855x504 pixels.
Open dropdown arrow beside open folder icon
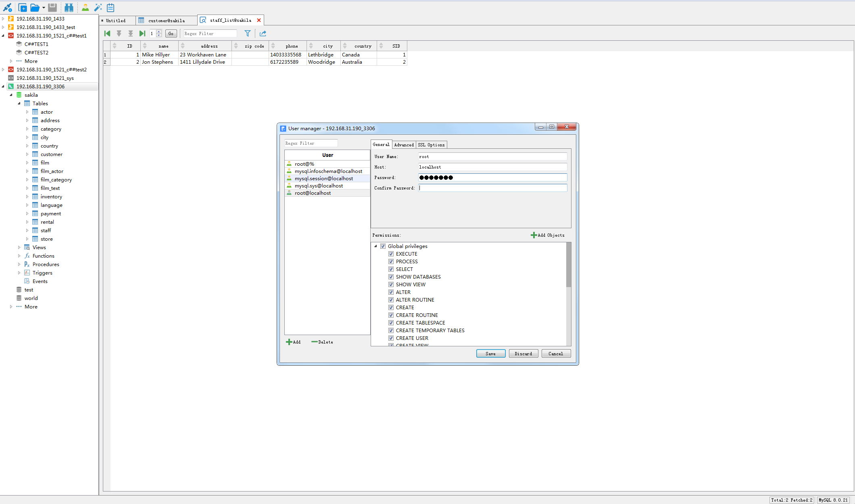[44, 8]
